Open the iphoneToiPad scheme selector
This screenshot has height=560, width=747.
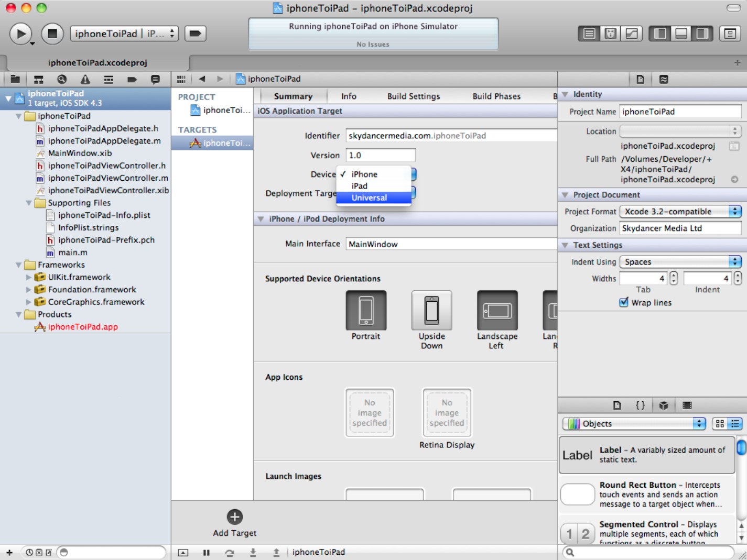(x=124, y=34)
